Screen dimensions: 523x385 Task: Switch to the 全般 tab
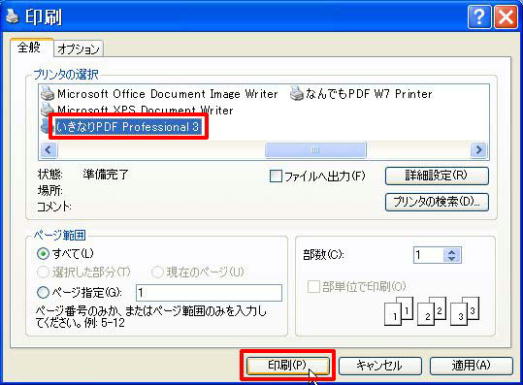(x=29, y=47)
